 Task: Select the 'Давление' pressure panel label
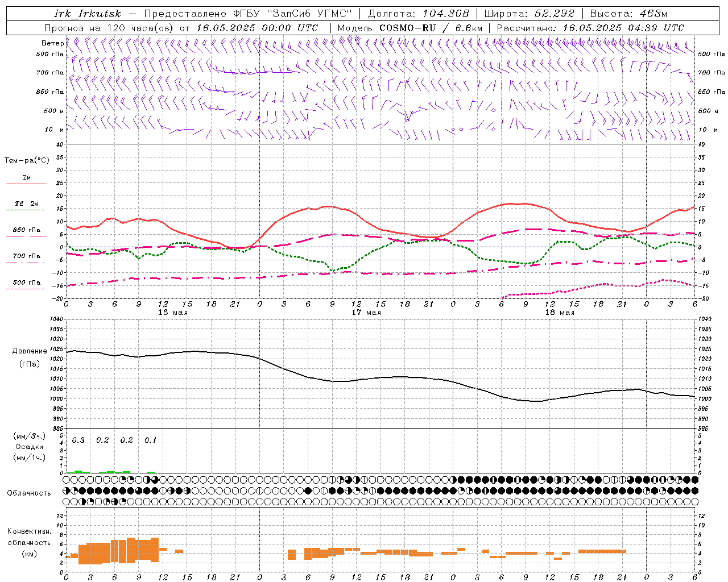30,351
